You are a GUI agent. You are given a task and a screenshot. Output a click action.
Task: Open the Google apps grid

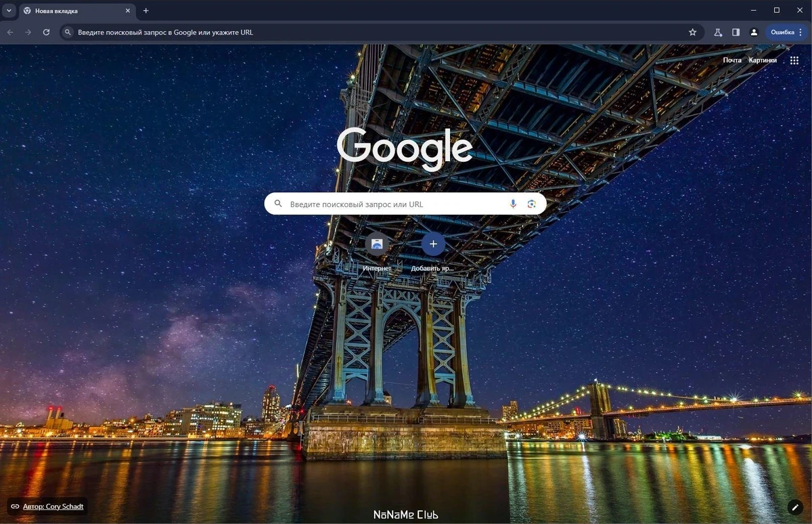click(x=794, y=60)
